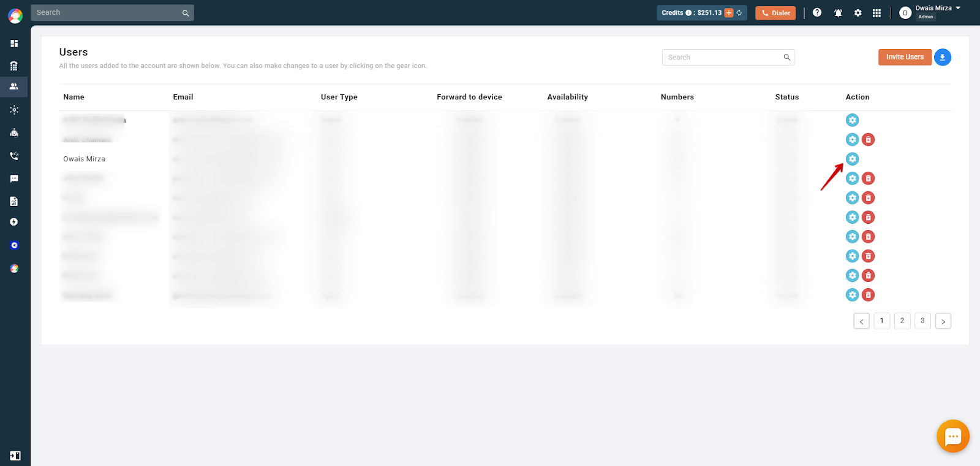Screen dimensions: 980x466
Task: Open the help question mark icon
Action: point(817,12)
